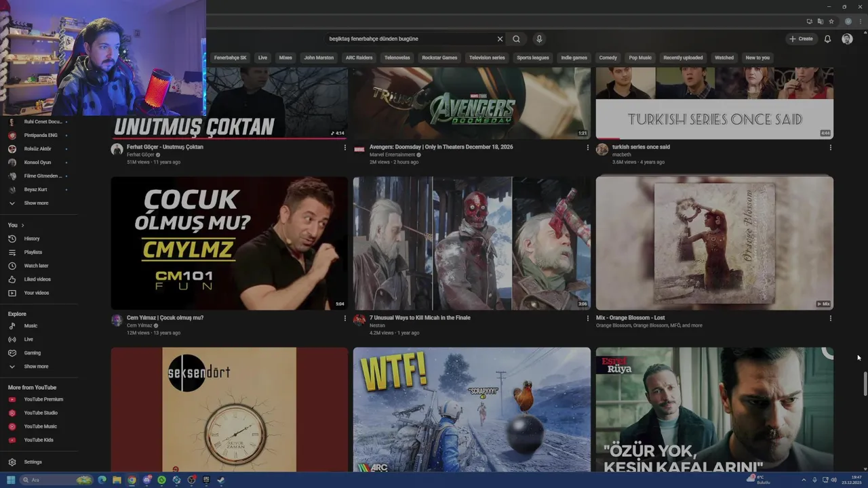Expand subscriptions with Show more
This screenshot has width=868, height=488.
pos(36,203)
